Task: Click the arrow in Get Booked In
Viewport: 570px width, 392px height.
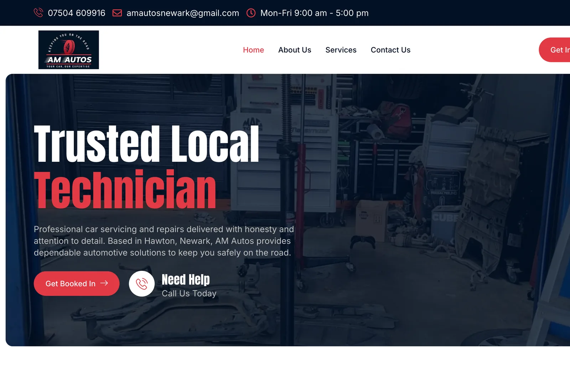Action: pos(104,283)
